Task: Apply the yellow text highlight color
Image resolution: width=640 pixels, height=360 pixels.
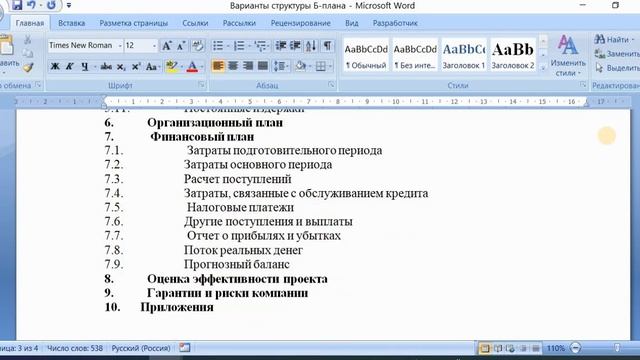Action: pyautogui.click(x=172, y=66)
